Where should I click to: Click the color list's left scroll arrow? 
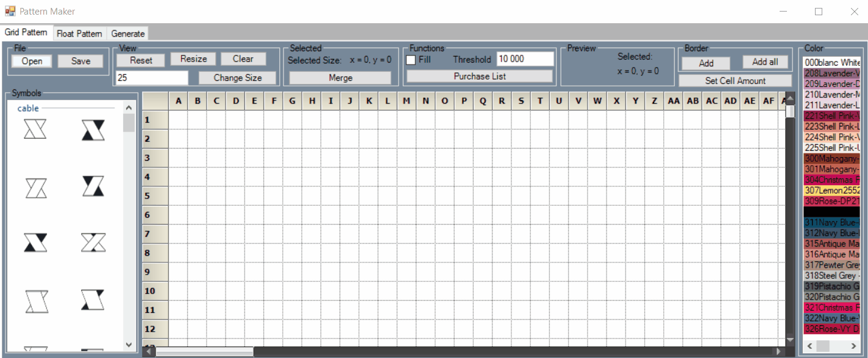(809, 346)
